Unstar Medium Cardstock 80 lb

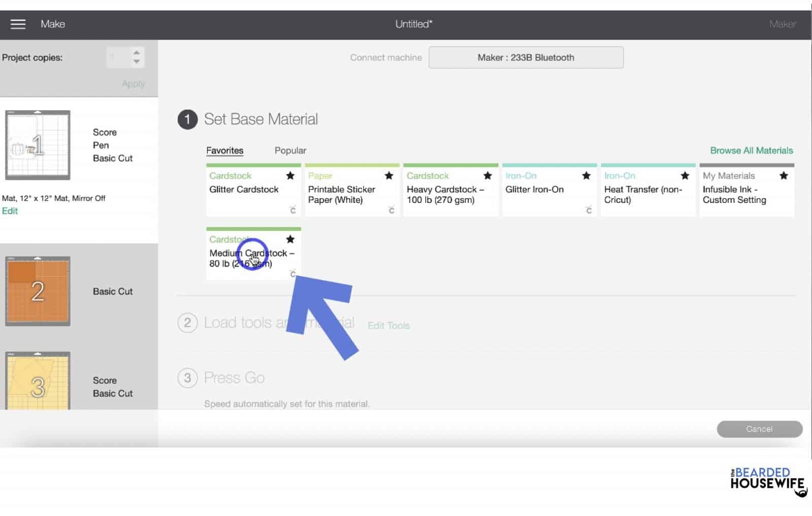(290, 239)
